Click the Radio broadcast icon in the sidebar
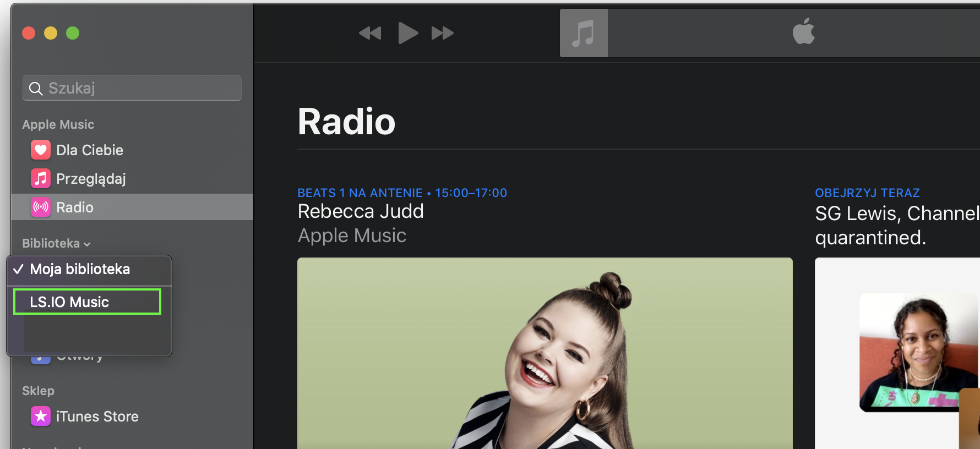Screen dimensions: 980x449 [41, 207]
